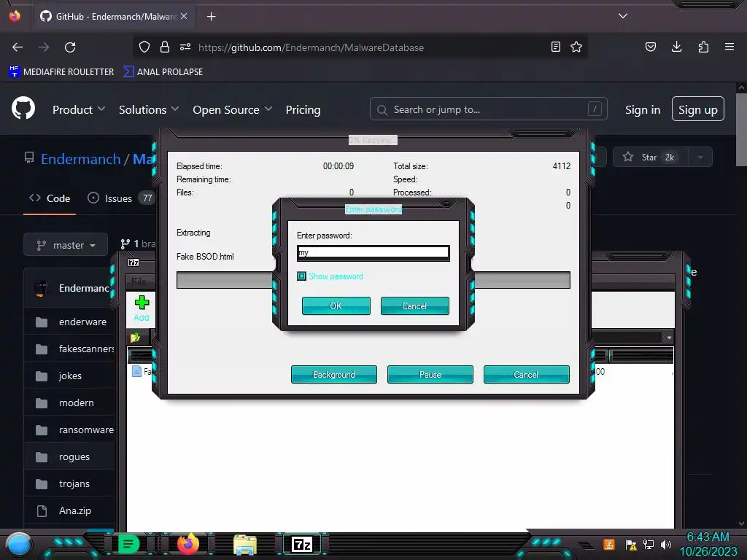747x560 pixels.
Task: Open the Firefox downloads panel
Action: click(x=676, y=47)
